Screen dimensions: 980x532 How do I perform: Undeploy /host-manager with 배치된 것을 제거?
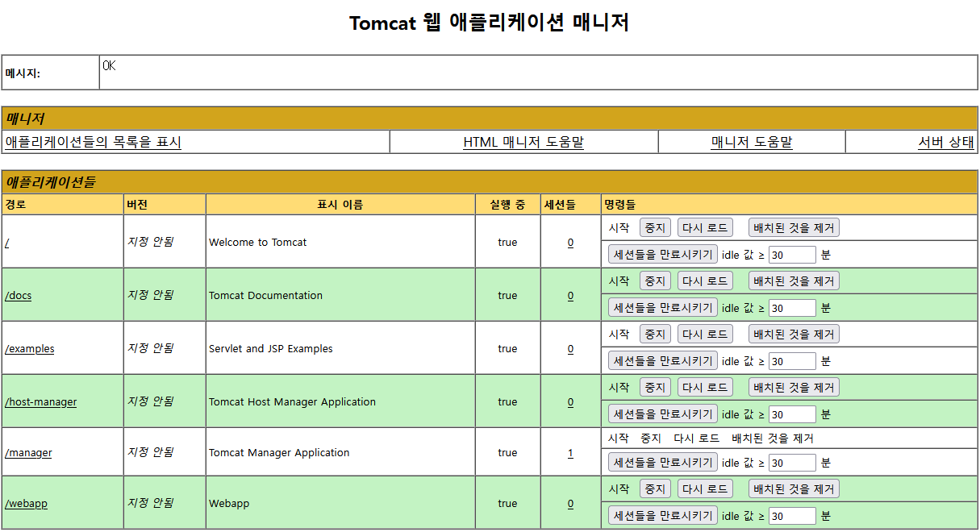pyautogui.click(x=794, y=388)
